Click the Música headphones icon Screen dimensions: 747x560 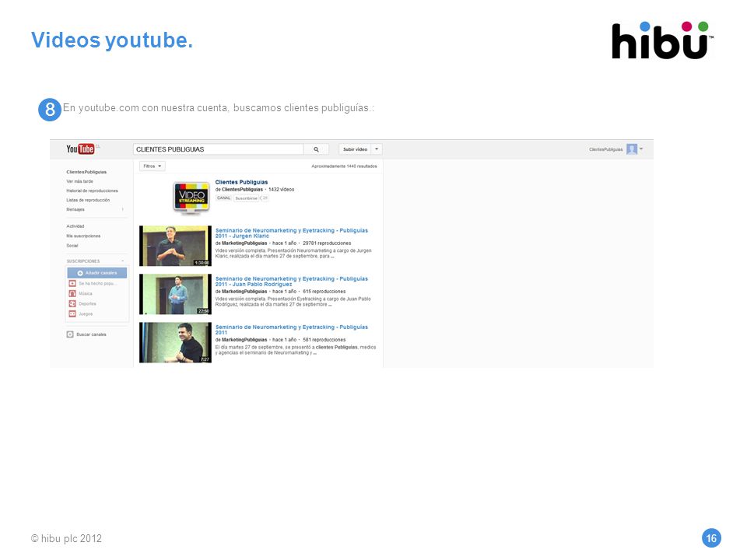tap(72, 293)
